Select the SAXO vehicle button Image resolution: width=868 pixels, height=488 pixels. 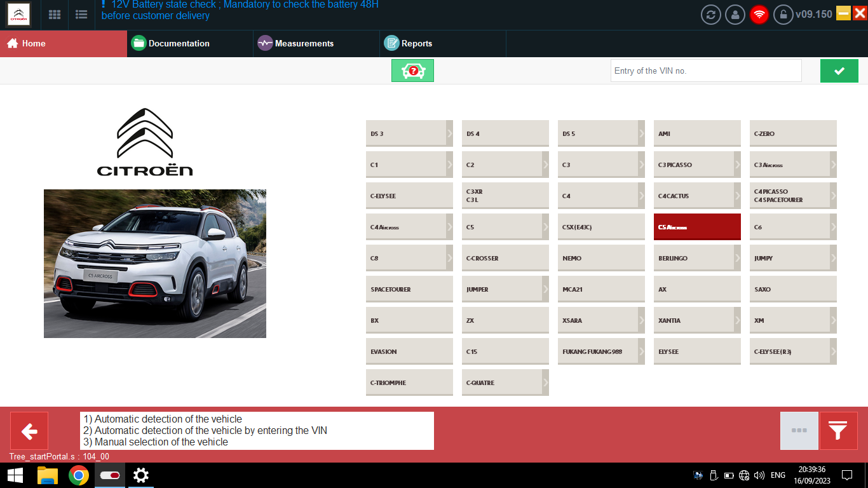click(793, 289)
